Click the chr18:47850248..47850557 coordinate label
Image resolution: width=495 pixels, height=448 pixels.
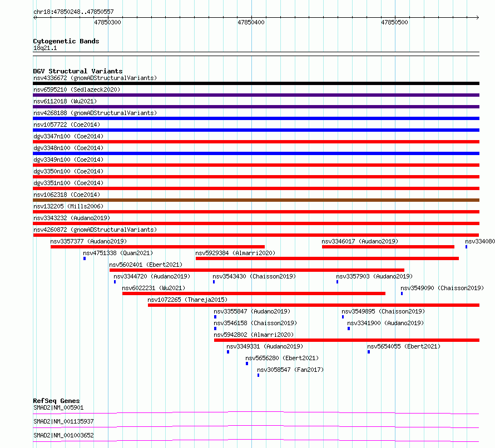[73, 12]
